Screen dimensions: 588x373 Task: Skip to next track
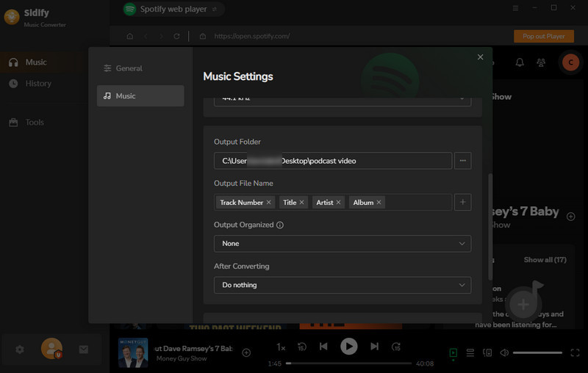tap(374, 347)
